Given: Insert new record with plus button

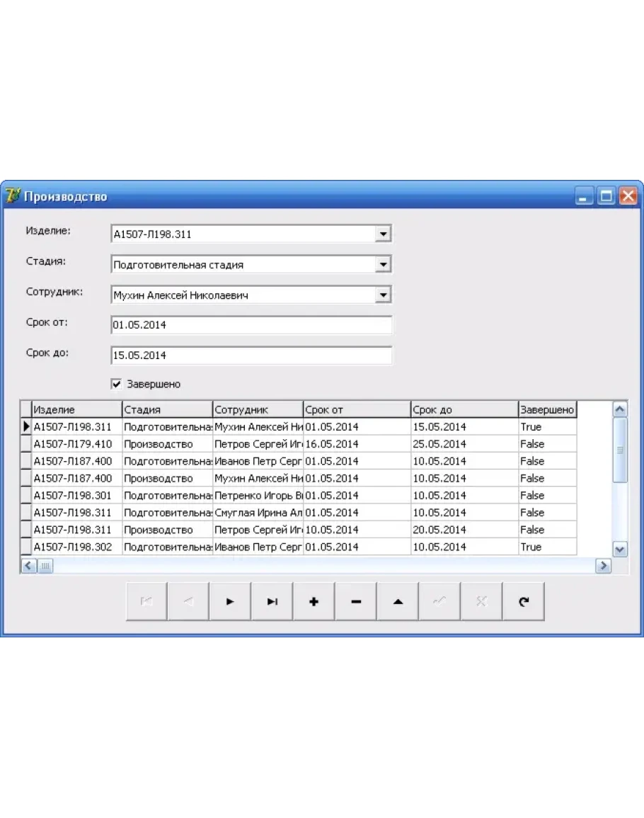Looking at the screenshot, I should [x=314, y=601].
